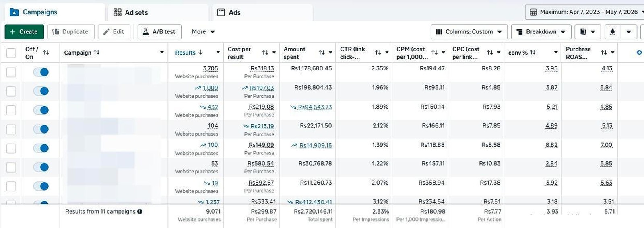Select the checkbox for the 104 results row
This screenshot has width=644, height=228.
coord(11,129)
